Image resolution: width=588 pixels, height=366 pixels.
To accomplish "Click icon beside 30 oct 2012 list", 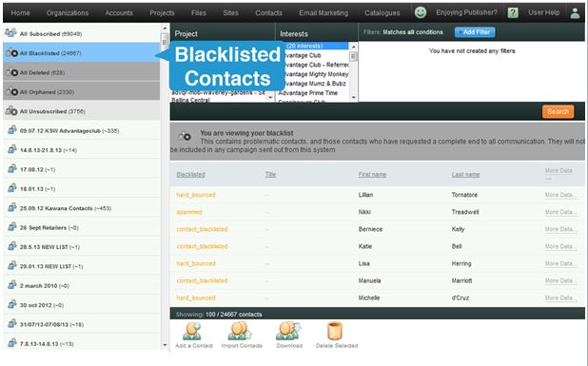I will tap(12, 304).
